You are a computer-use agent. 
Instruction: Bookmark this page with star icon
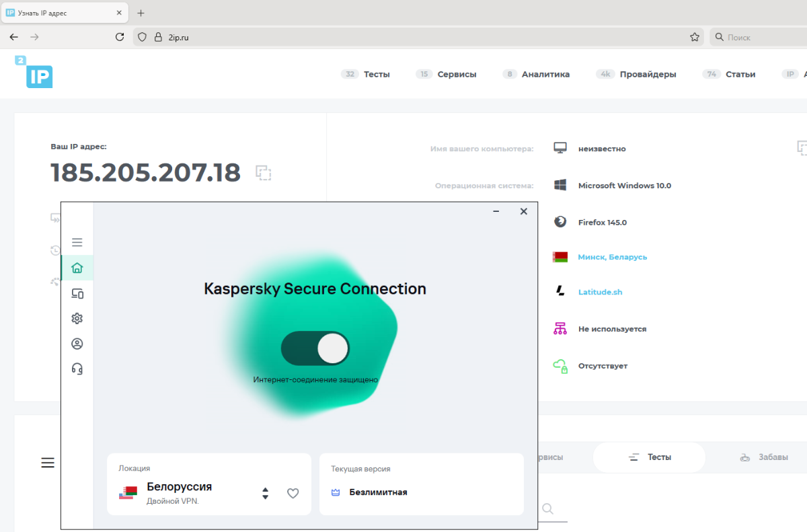click(695, 38)
